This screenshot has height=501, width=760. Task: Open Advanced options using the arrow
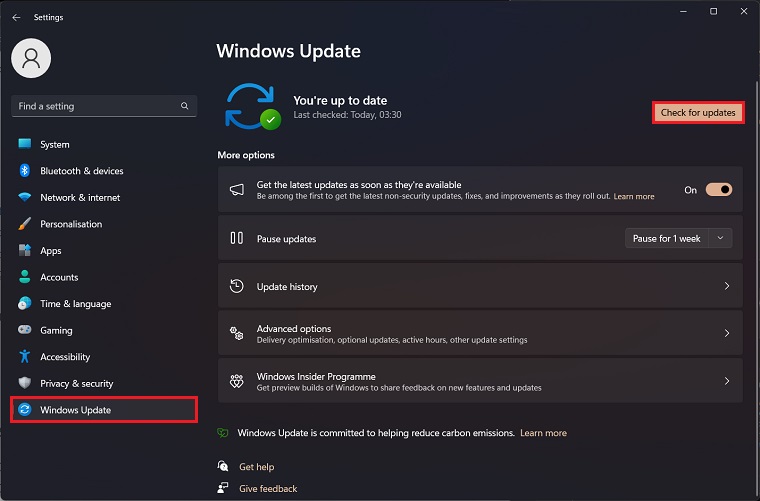[x=726, y=334]
